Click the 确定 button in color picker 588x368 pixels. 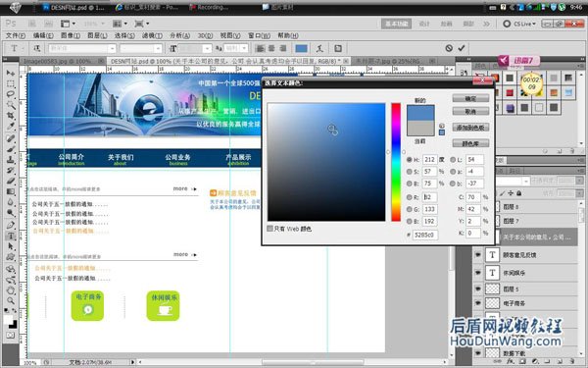[x=470, y=98]
